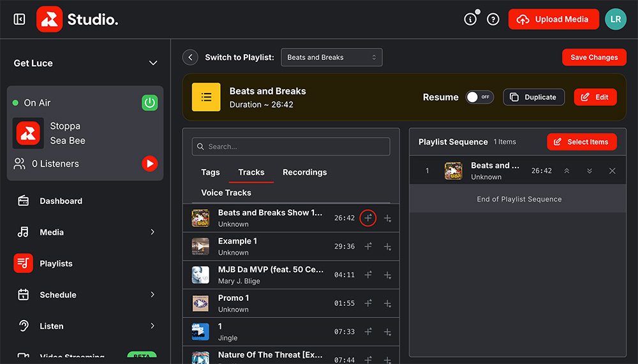Click the back arrow beside Switch to Playlist
The width and height of the screenshot is (638, 364).
190,57
